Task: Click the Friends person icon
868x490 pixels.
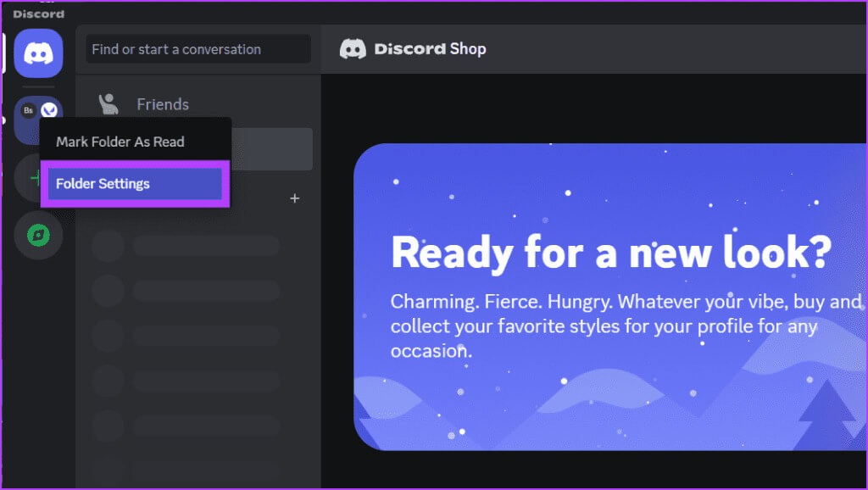Action: click(108, 104)
